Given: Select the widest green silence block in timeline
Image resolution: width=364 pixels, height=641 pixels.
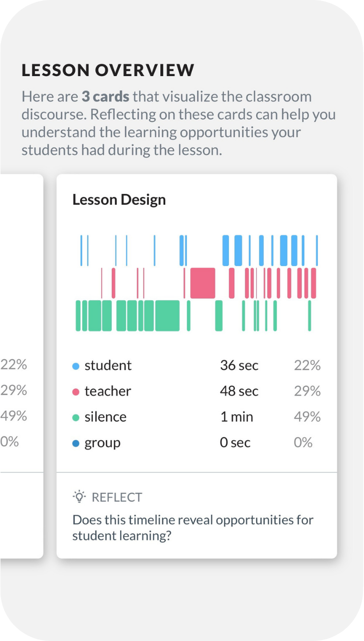Looking at the screenshot, I should click(x=167, y=316).
